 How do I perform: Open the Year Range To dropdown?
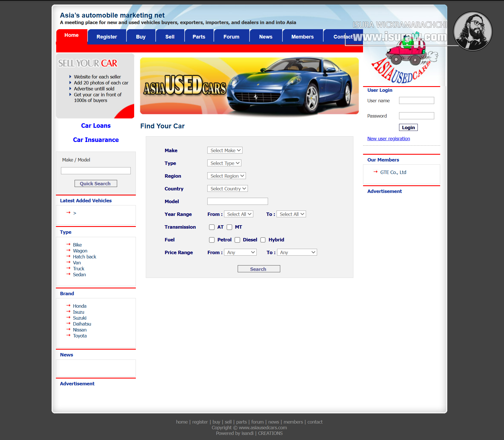(291, 214)
